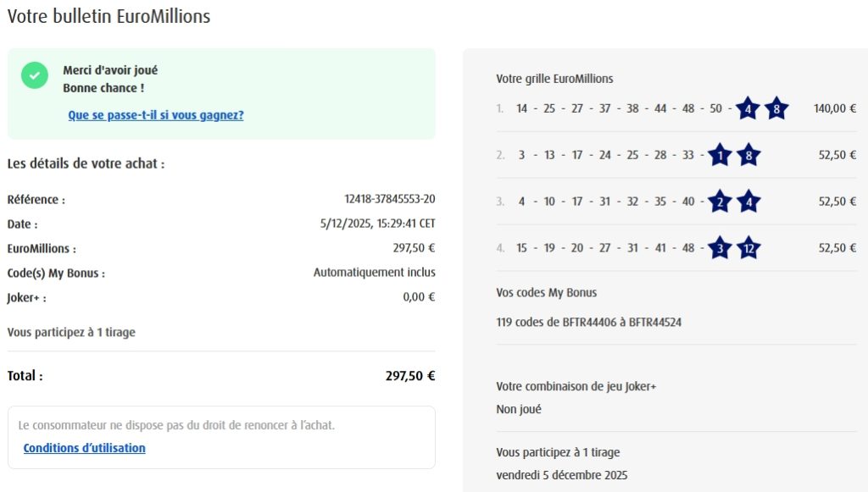Click star number 8 in grid 2
Screen dimensions: 868x492
[x=748, y=155]
